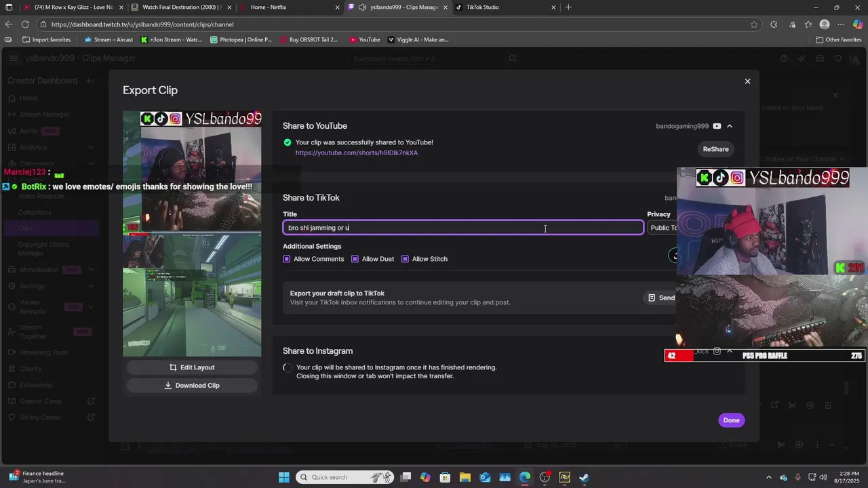Screen dimensions: 868x488
Task: Open the TikTok Privacy dropdown
Action: (663, 228)
